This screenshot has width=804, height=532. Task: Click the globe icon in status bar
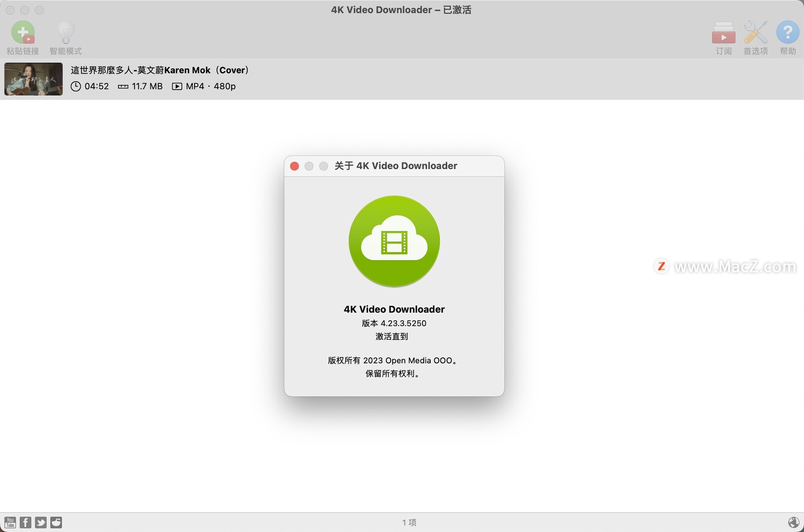click(x=794, y=522)
